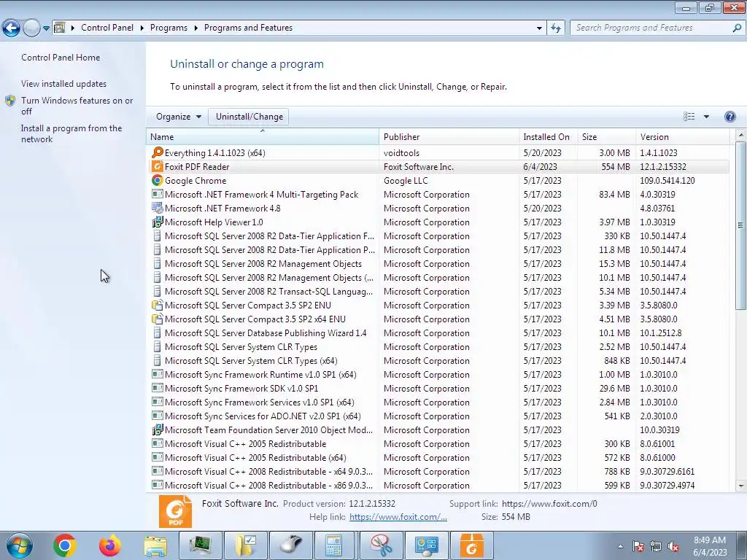Open the Windows Start button
747x560 pixels.
[x=20, y=545]
